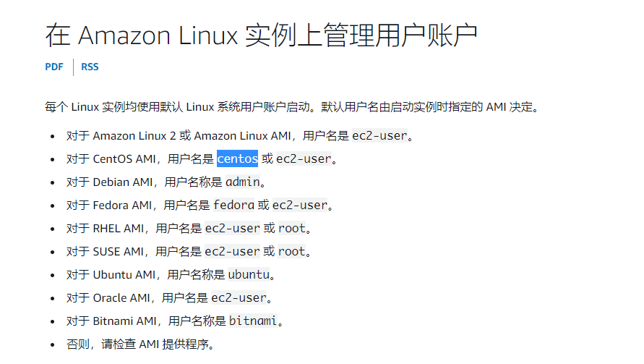The image size is (644, 364).
Task: Click ec2-user in the Oracle AMI line
Action: pyautogui.click(x=239, y=297)
